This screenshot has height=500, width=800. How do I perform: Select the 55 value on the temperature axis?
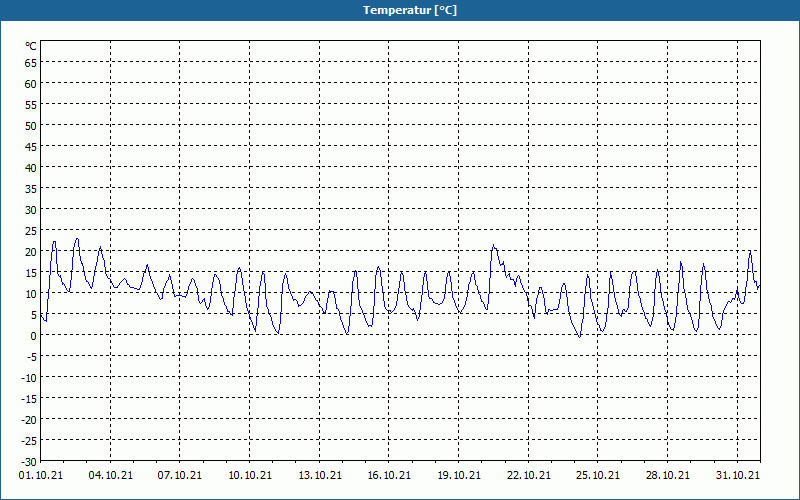[x=31, y=105]
